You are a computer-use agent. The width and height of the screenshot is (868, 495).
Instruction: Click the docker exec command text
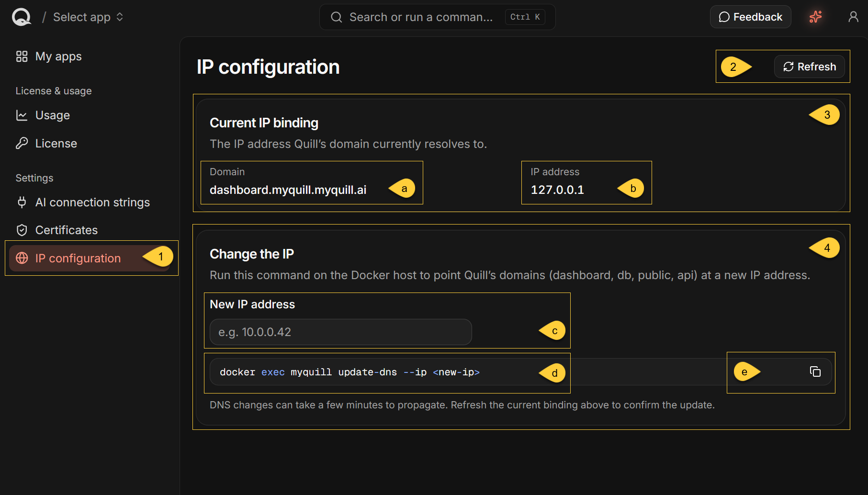(349, 372)
